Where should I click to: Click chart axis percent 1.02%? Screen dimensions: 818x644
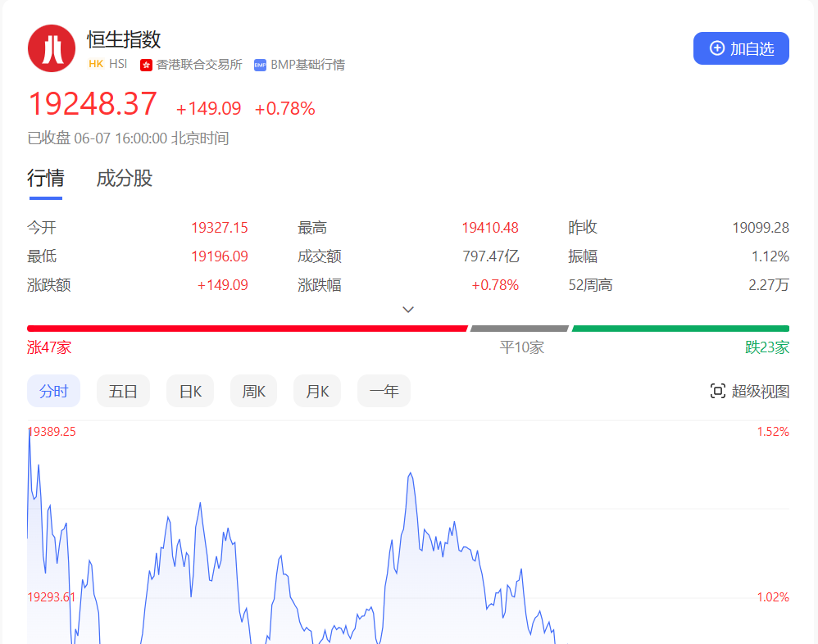[x=773, y=597]
